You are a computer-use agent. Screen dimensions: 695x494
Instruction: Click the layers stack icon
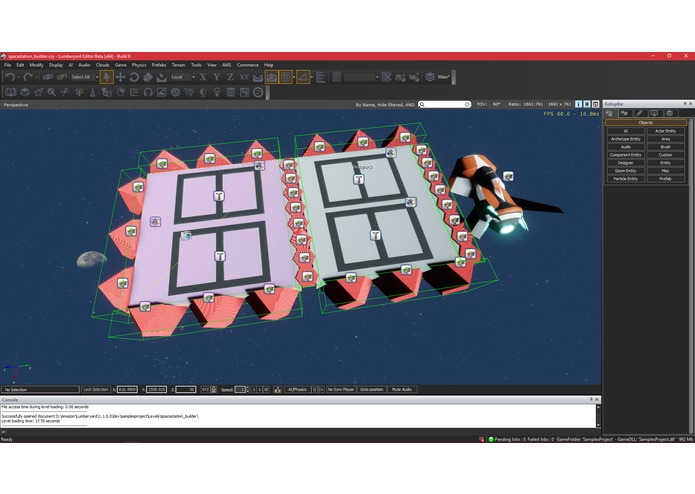click(x=430, y=77)
